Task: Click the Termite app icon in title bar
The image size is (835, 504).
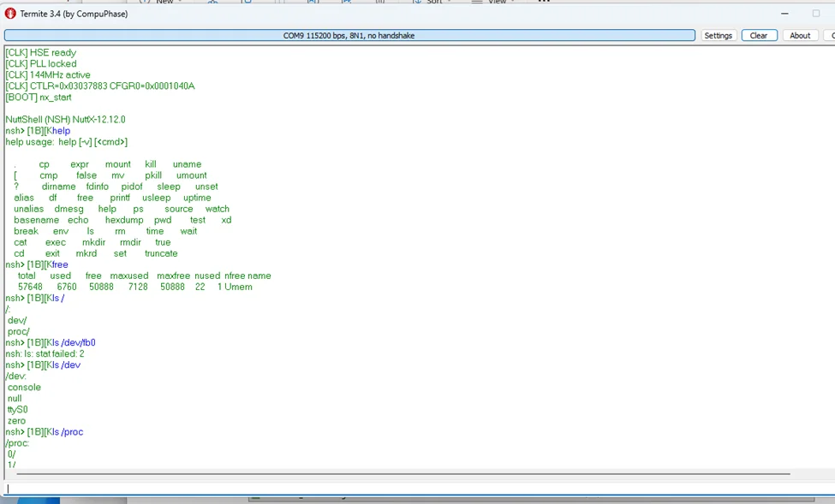Action: point(10,14)
